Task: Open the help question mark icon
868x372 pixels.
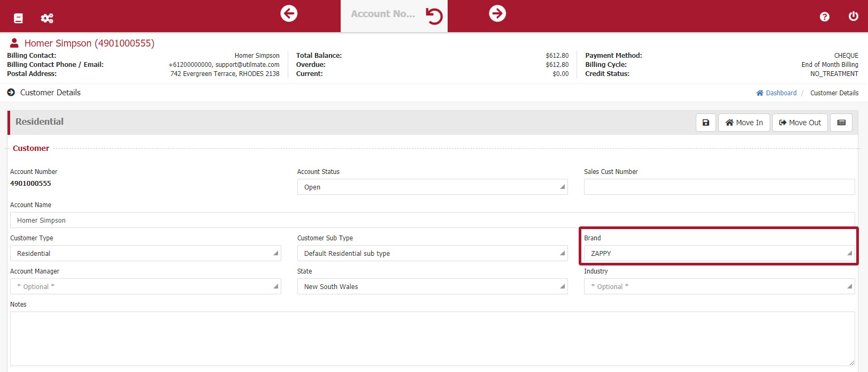Action: 824,17
